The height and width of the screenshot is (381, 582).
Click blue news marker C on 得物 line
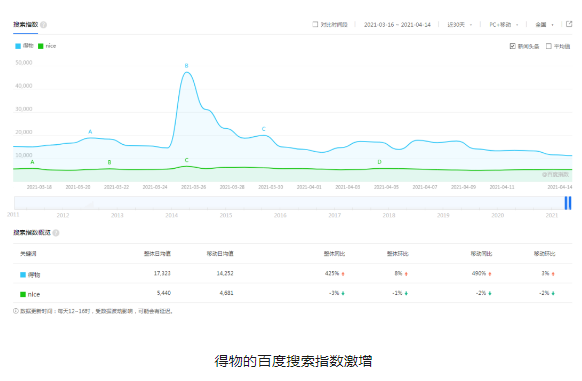point(264,129)
